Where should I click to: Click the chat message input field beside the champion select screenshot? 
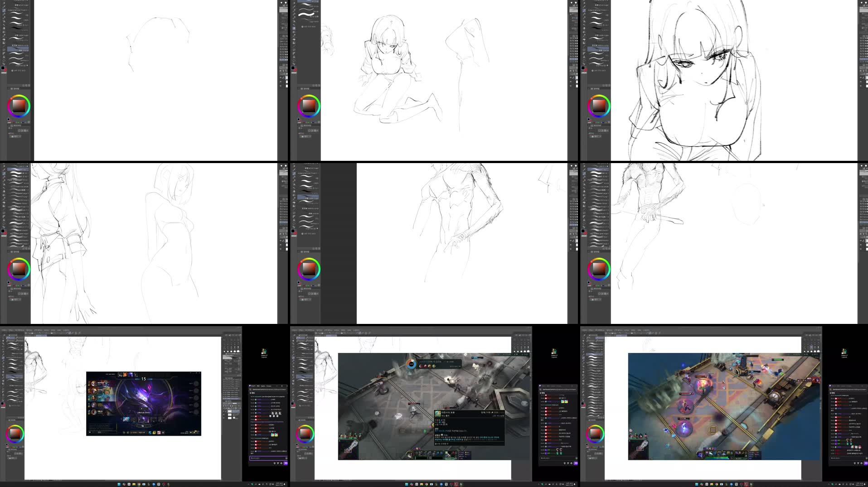tap(268, 458)
